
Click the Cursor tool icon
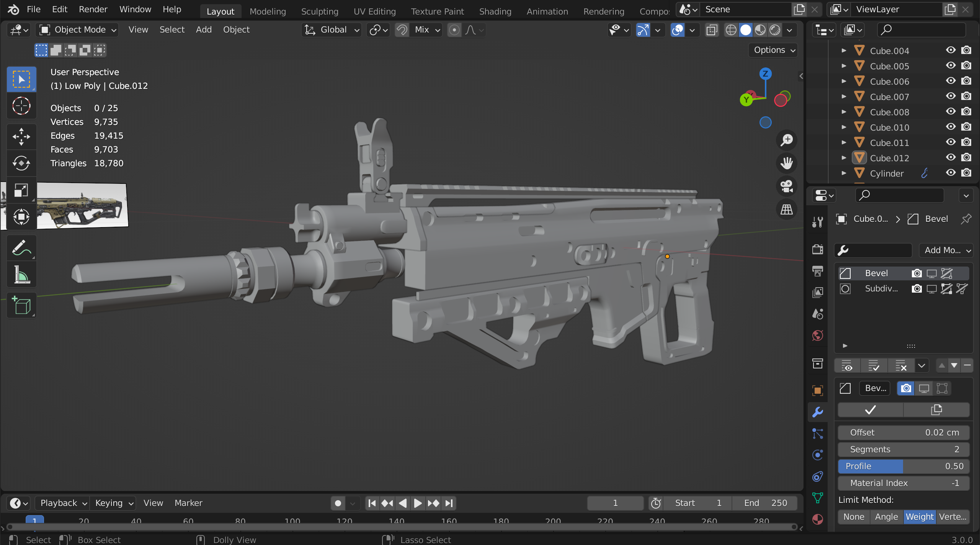[21, 106]
